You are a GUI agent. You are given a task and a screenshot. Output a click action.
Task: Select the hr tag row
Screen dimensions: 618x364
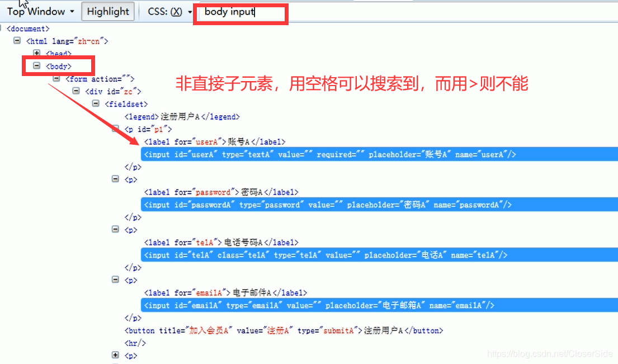click(x=135, y=343)
